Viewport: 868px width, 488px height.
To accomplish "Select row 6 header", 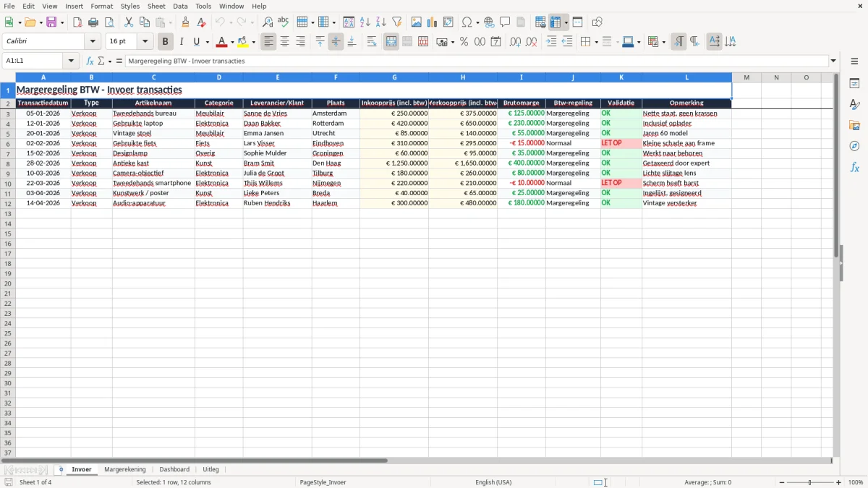I will tap(7, 143).
